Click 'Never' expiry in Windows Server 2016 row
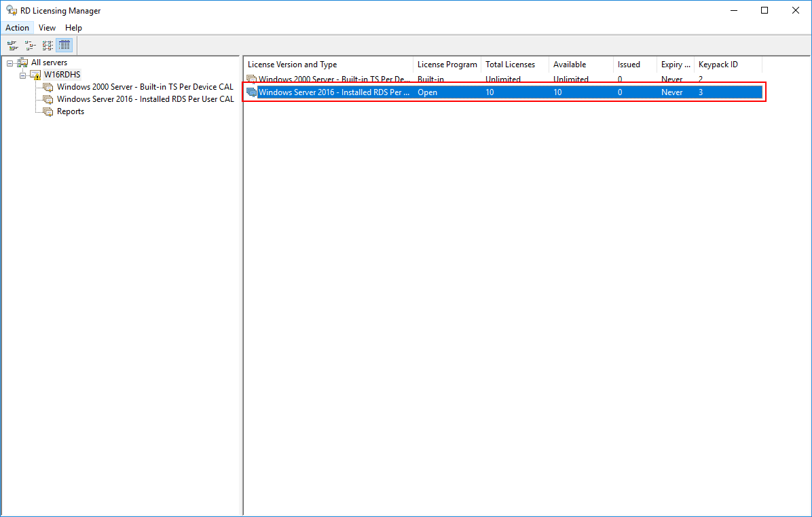812x517 pixels. click(x=672, y=92)
